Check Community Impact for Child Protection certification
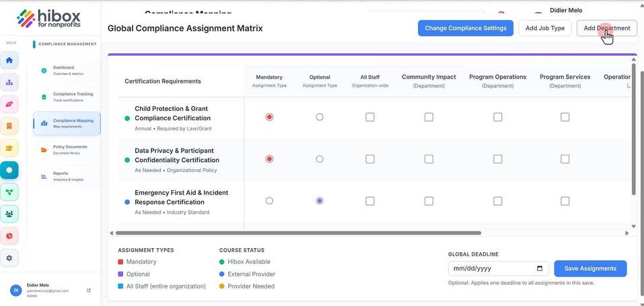 click(429, 117)
